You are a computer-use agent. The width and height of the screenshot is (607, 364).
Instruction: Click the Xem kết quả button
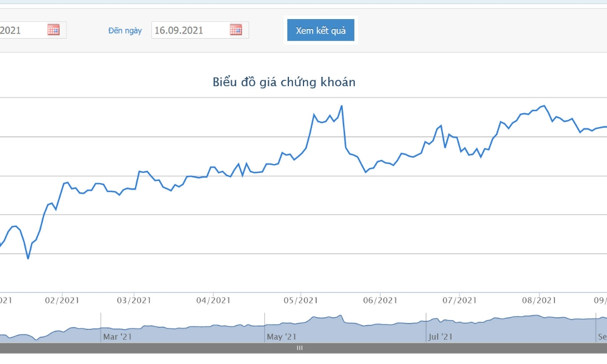pyautogui.click(x=320, y=30)
